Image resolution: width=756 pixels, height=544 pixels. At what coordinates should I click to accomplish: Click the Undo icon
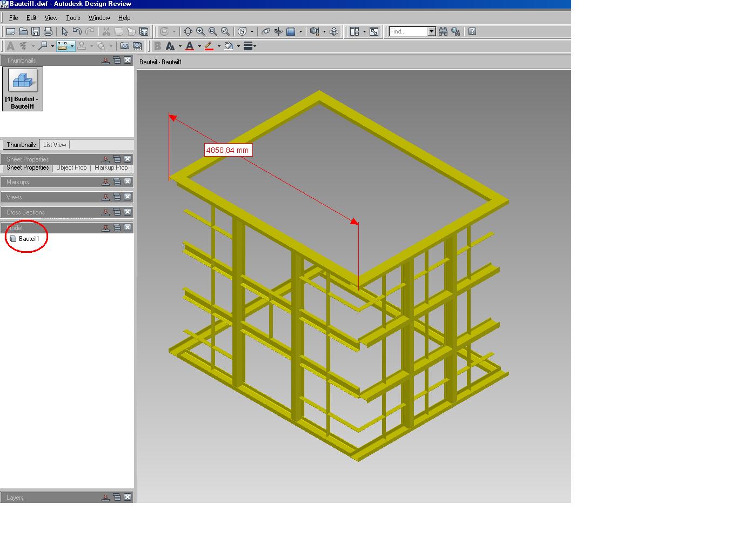[77, 31]
